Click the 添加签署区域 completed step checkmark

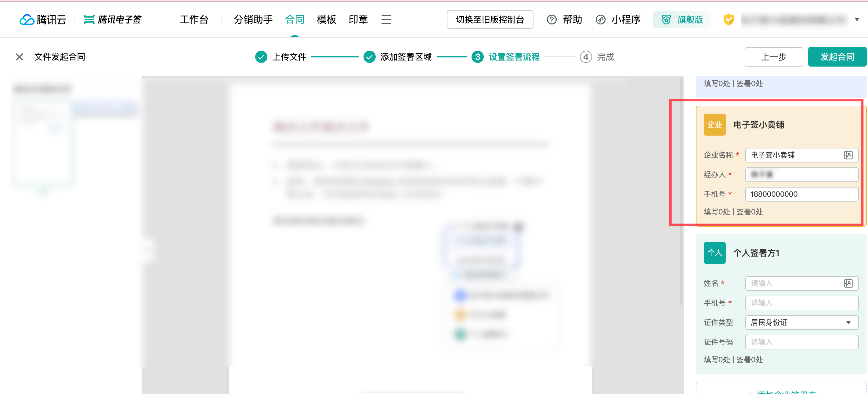tap(370, 57)
